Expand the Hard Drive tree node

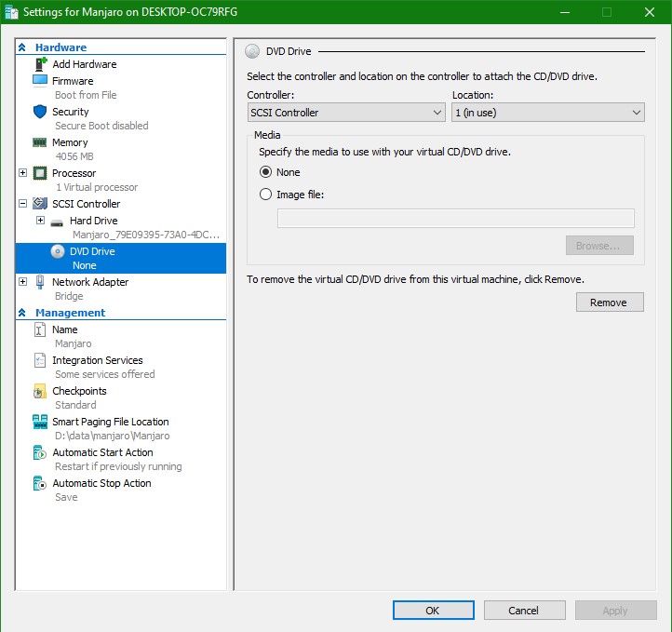coord(40,221)
